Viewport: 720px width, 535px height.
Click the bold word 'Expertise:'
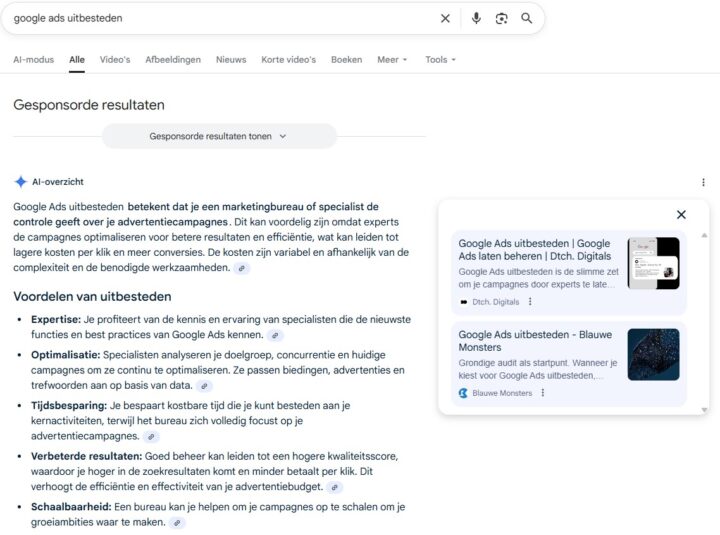(56, 319)
